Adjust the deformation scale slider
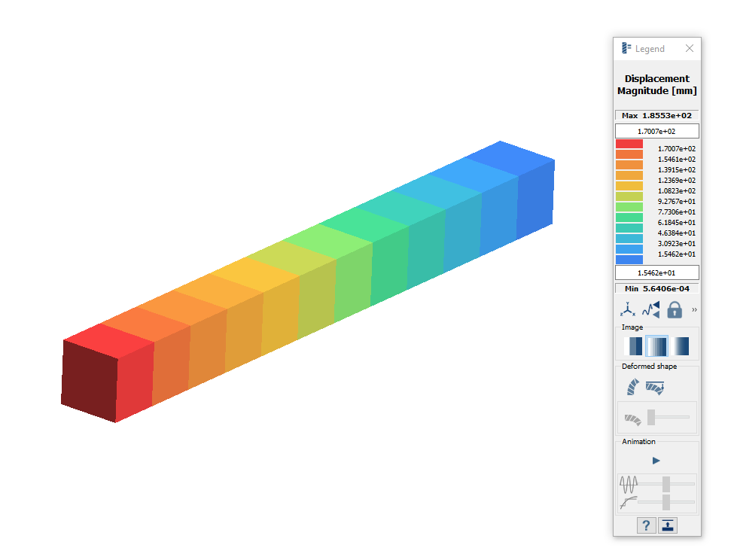This screenshot has width=734, height=560. coord(651,417)
